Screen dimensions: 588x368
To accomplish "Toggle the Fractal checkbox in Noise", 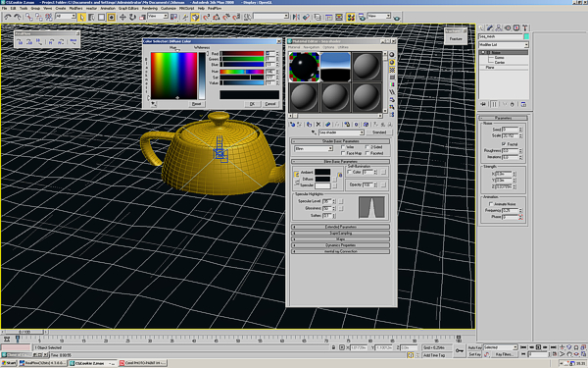I will coord(504,144).
